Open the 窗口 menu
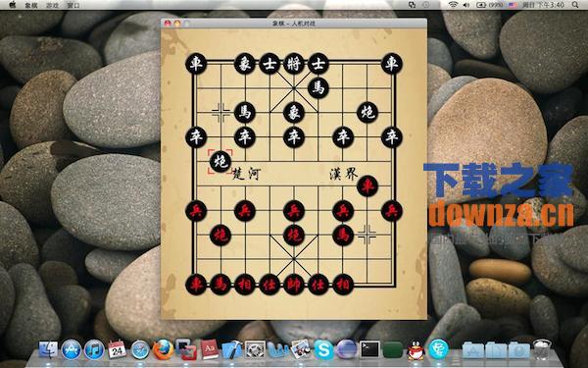 pos(73,5)
